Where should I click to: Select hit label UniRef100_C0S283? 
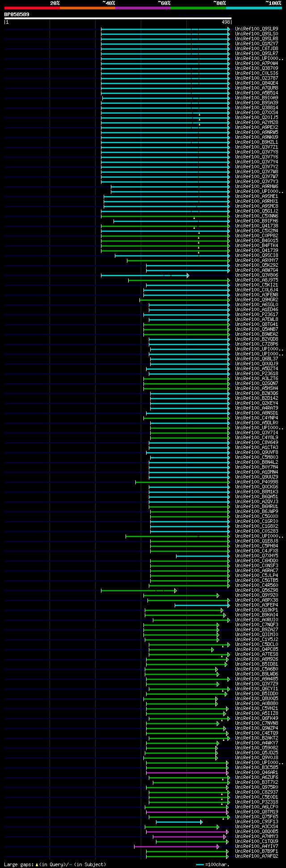tap(257, 531)
